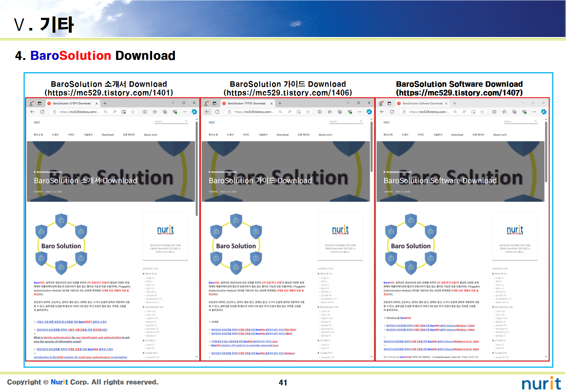The height and width of the screenshot is (392, 566).
Task: Open Favorites list in 가이드 Download window
Action: 329,112
